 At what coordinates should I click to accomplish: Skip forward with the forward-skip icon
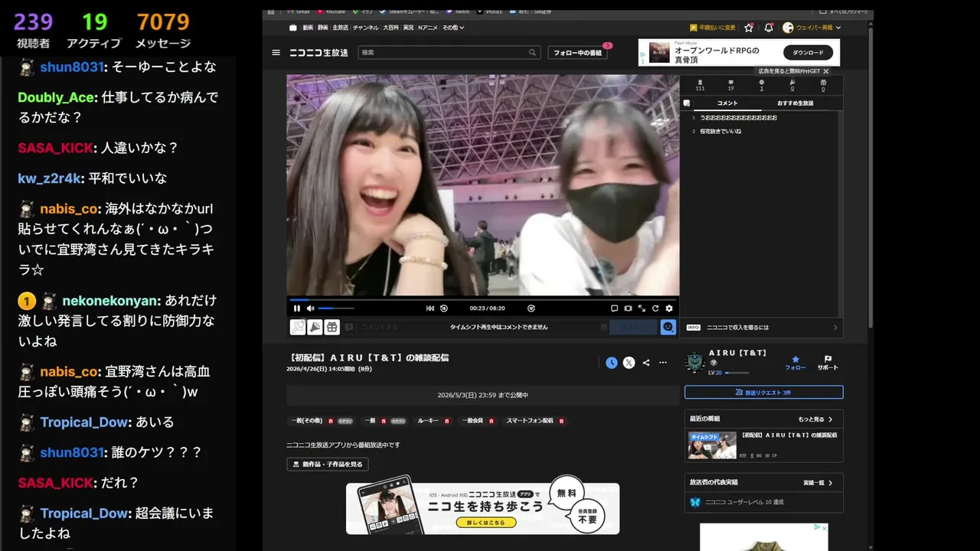click(531, 308)
